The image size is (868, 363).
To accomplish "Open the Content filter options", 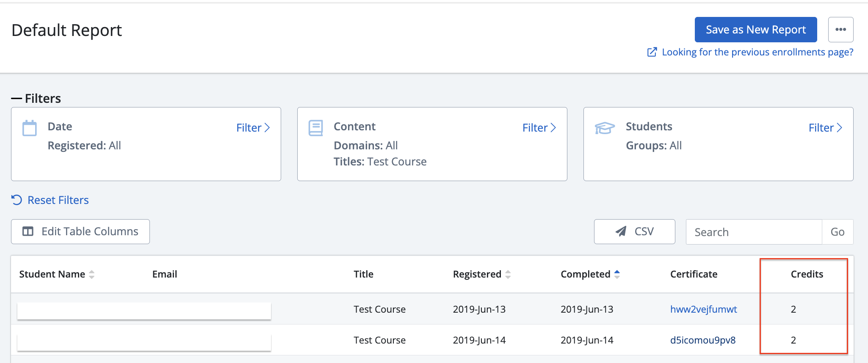I will [x=539, y=128].
